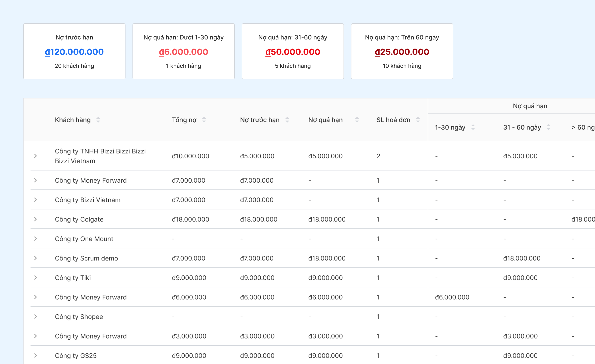This screenshot has width=595, height=364.
Task: Sort by 31 - 60 ngày column arrows
Action: pos(548,127)
